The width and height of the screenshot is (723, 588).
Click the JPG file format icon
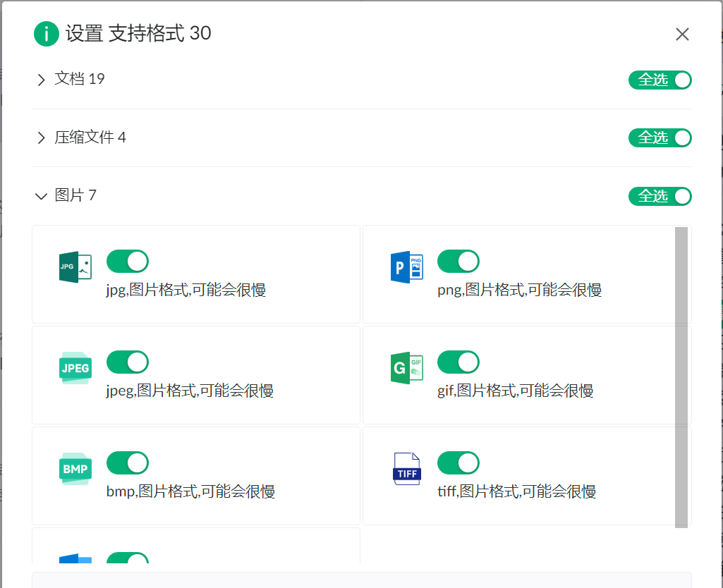(75, 267)
